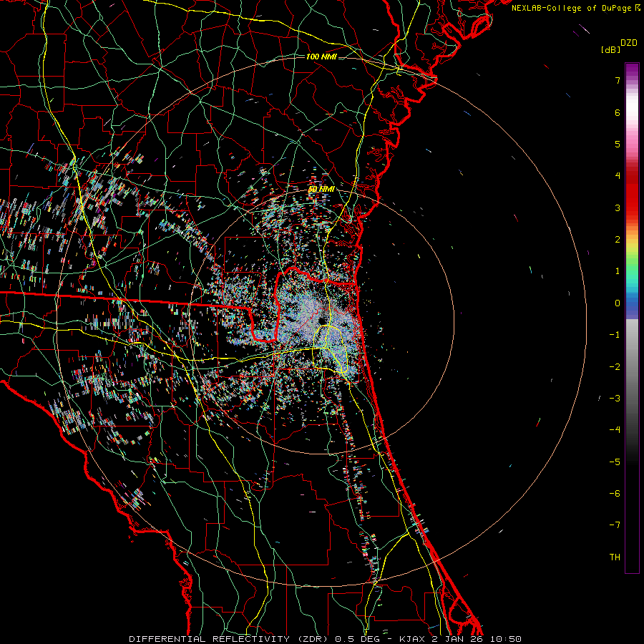This screenshot has width=644, height=644.
Task: Click the 100 NMI range ring label
Action: click(321, 57)
